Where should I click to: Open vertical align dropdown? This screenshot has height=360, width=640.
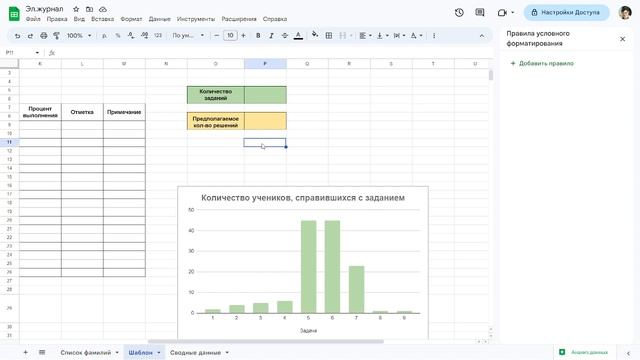[x=382, y=36]
